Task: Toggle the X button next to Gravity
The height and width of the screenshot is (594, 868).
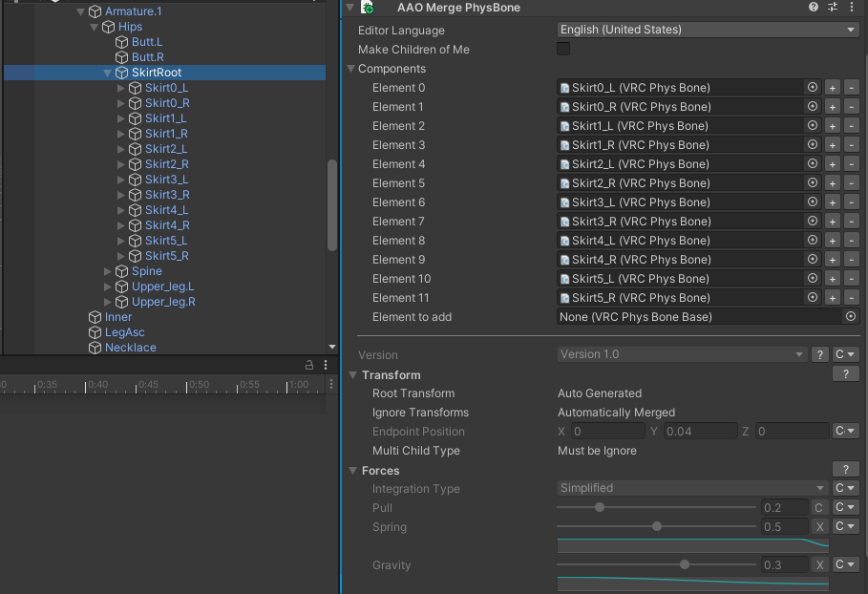Action: click(x=819, y=565)
